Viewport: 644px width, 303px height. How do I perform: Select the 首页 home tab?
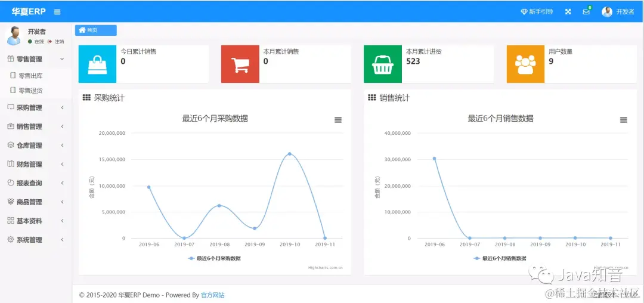coord(95,30)
